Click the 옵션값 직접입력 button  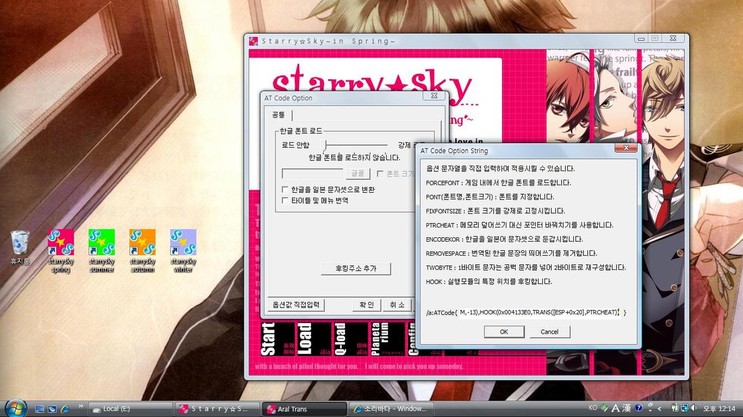pyautogui.click(x=296, y=304)
